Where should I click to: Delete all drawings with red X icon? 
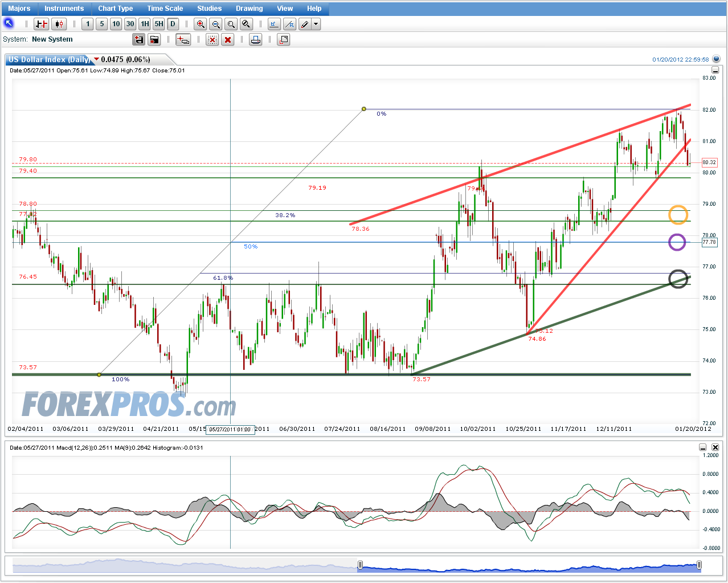pos(228,39)
